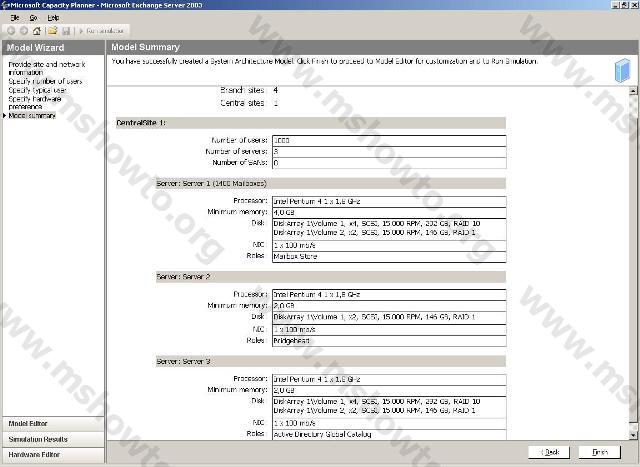Screen dimensions: 640x467
Task: Click Server 1 Minimum memory 4,0 GB field
Action: [389, 212]
